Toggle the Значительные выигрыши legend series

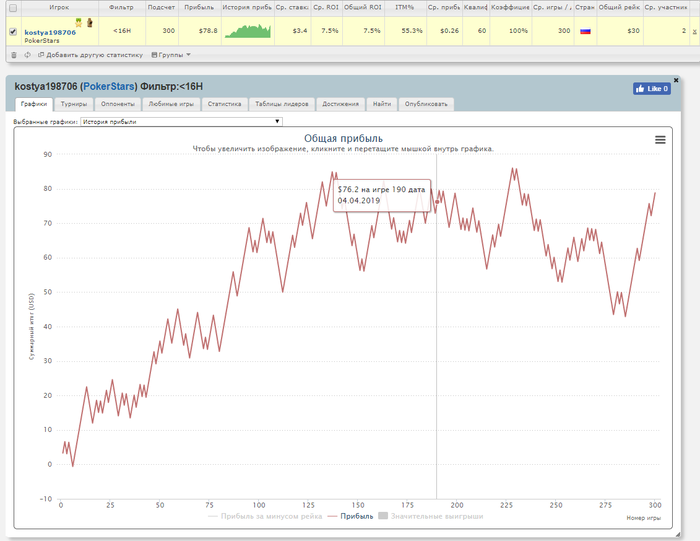tap(431, 516)
